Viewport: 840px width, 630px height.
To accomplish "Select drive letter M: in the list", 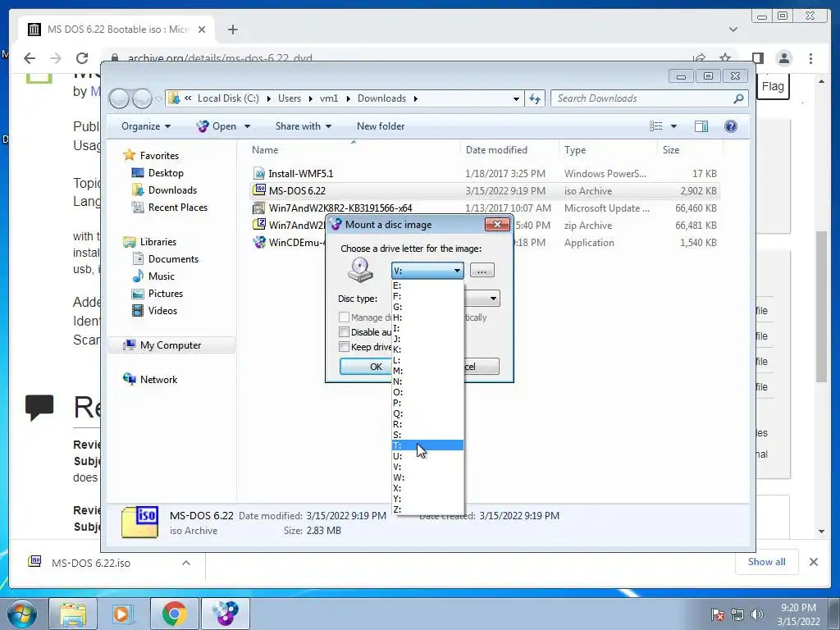I will point(427,371).
